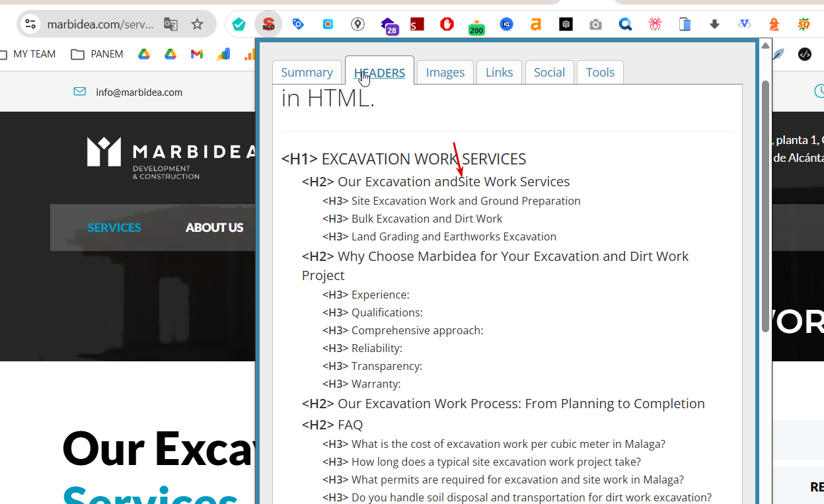Click the Marbidea logo on the page
Viewport: 824px width, 504px height.
point(171,157)
